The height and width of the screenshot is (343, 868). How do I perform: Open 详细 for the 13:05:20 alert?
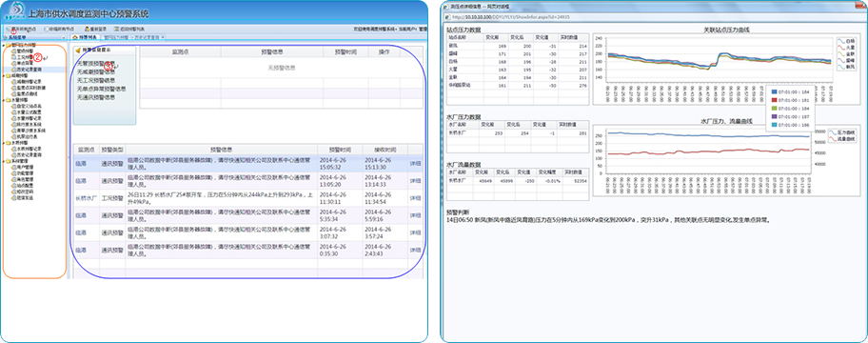[x=415, y=181]
